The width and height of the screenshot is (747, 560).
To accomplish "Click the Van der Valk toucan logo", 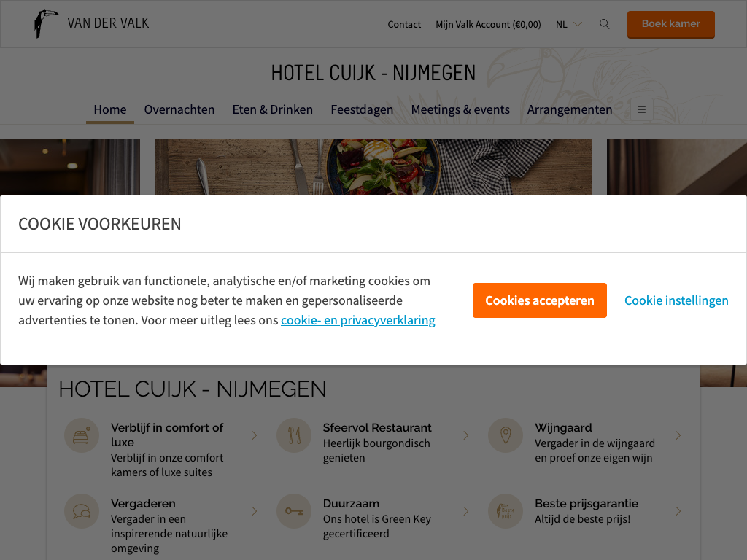I will point(46,23).
